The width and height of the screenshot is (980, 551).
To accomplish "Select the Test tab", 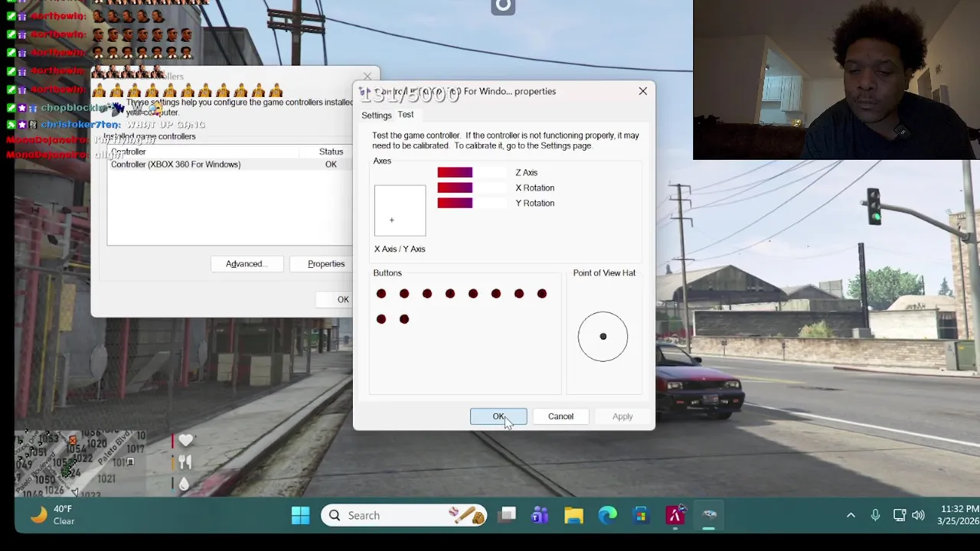I will tap(406, 115).
